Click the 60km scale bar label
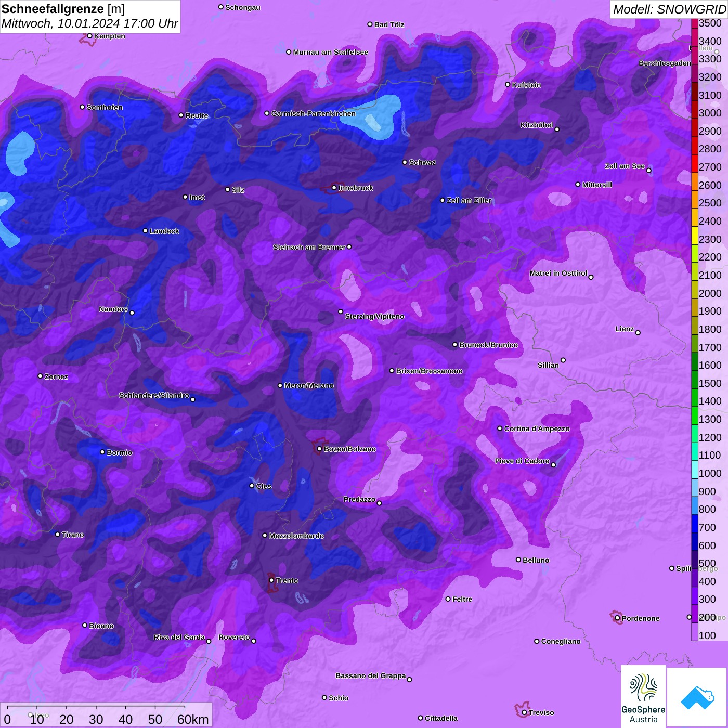 (193, 720)
